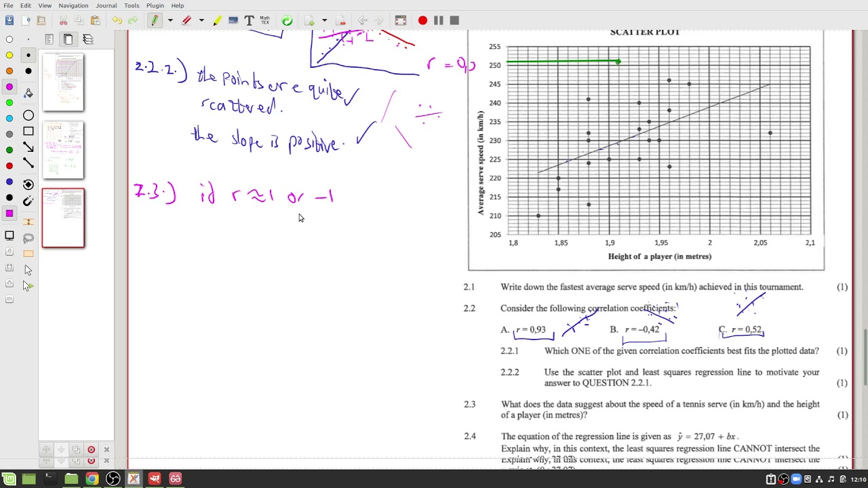Pick the light green color swatch
This screenshot has width=868, height=488.
coord(9,103)
